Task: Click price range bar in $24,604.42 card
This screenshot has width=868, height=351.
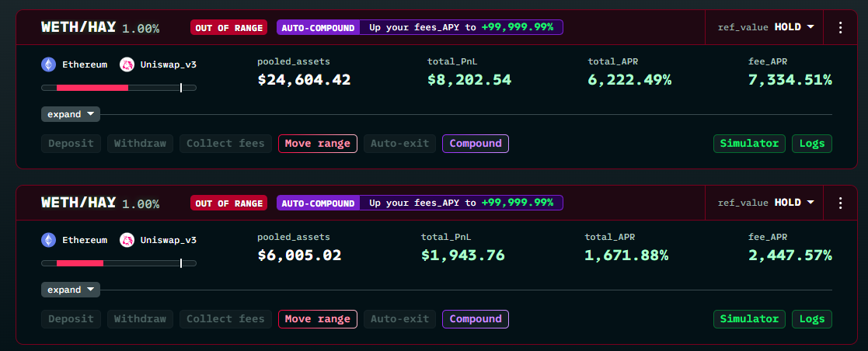Action: coord(119,88)
